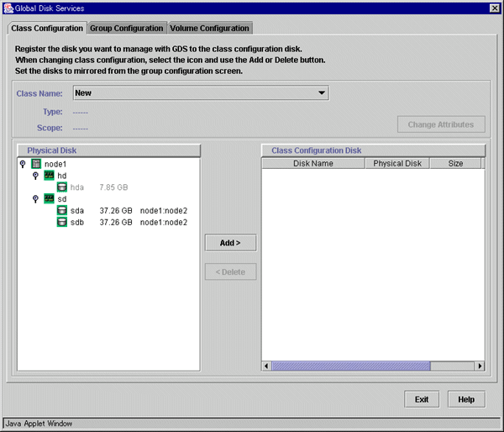Collapse the node1 tree node
Screen dimensions: 504x432
tap(23, 164)
